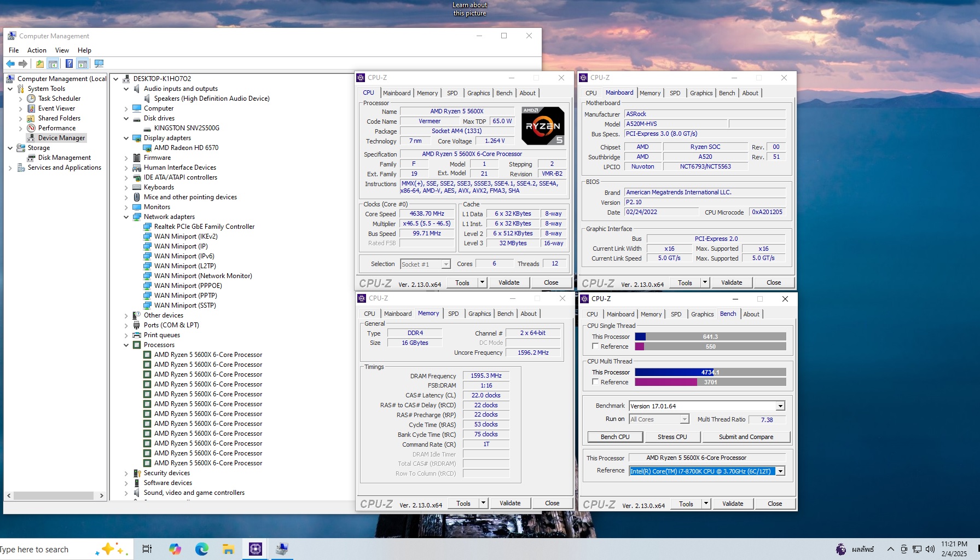Expand Services and Applications node

(10, 168)
